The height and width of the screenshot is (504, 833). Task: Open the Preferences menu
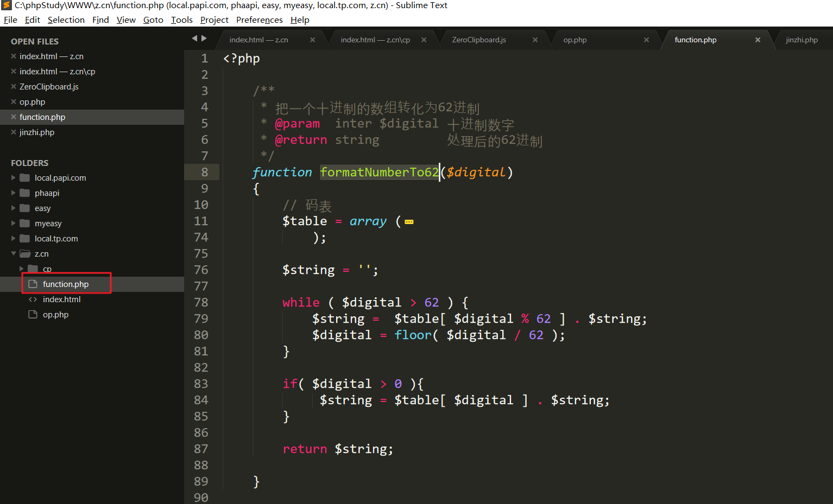click(259, 20)
